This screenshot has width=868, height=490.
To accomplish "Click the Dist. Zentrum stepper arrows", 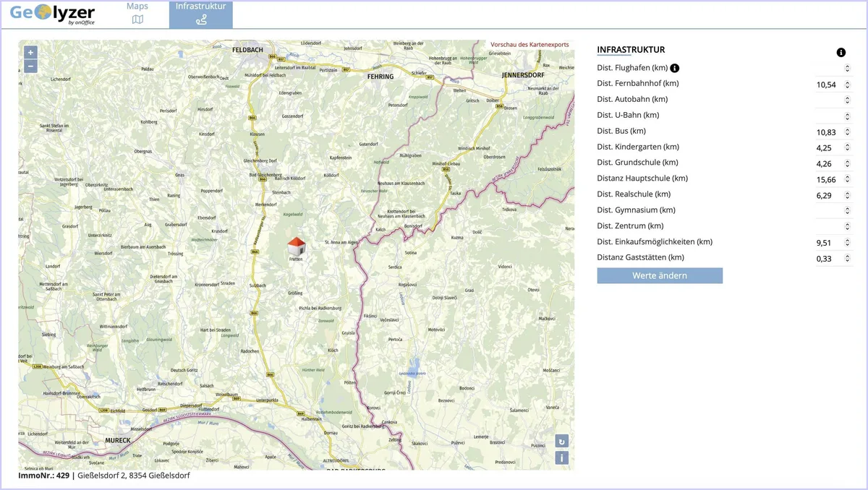I will pyautogui.click(x=847, y=227).
